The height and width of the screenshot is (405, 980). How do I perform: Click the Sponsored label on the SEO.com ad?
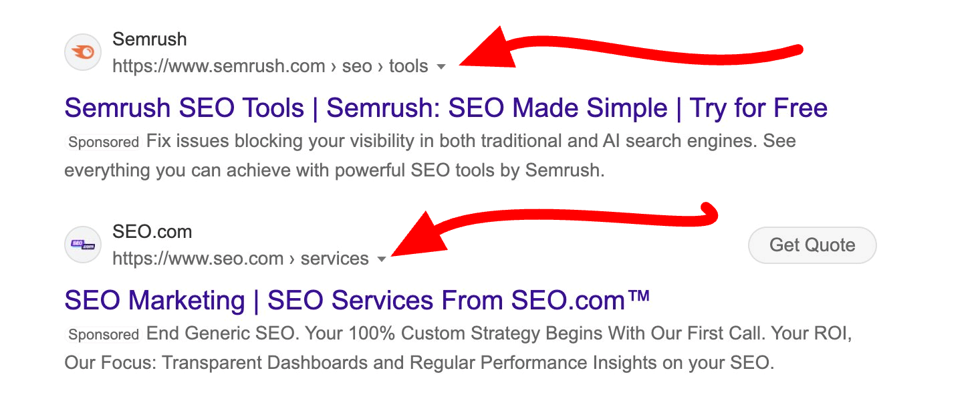click(x=102, y=334)
